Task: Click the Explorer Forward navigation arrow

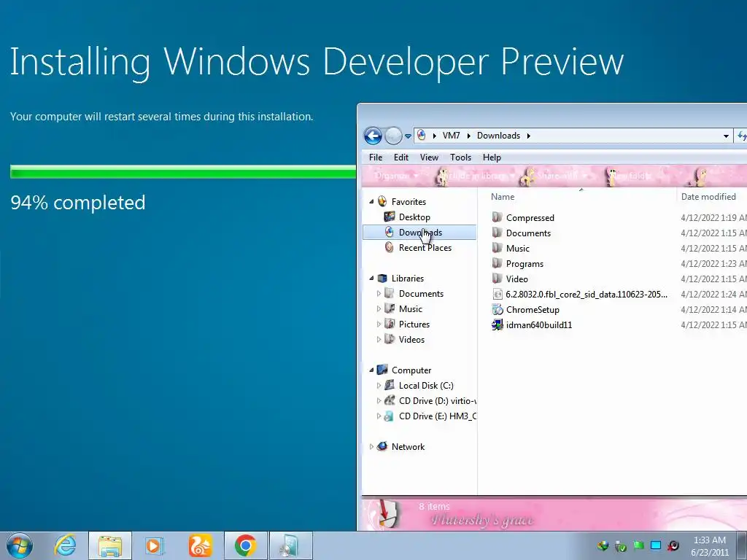Action: (x=393, y=136)
